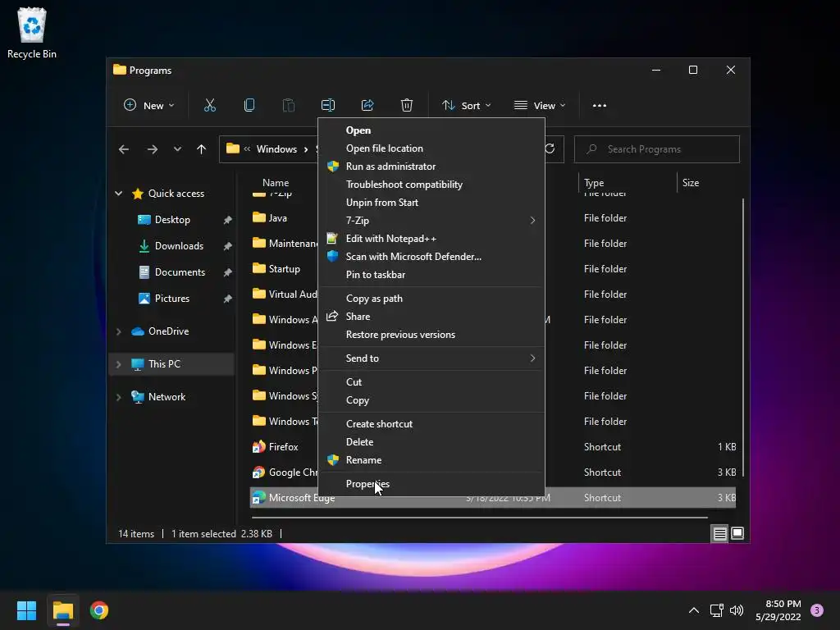Image resolution: width=840 pixels, height=630 pixels.
Task: Sort by the Size column header
Action: tap(691, 183)
